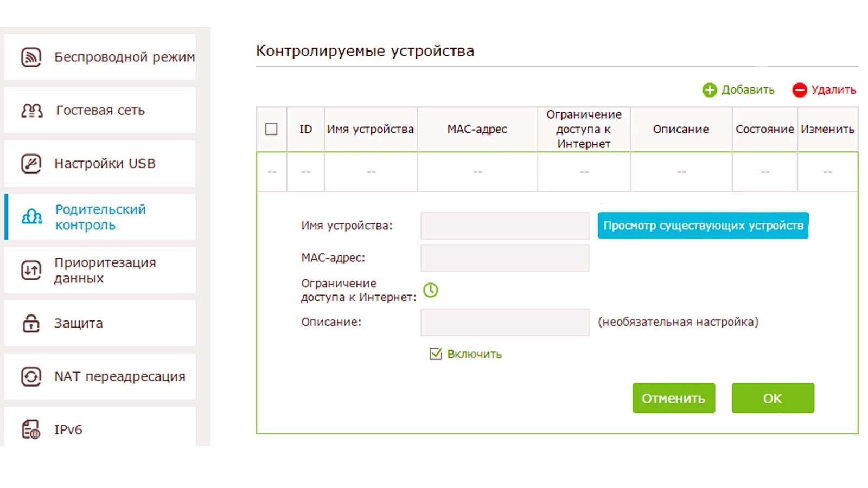
Task: Select the Родительский контроль menu item
Action: click(100, 217)
